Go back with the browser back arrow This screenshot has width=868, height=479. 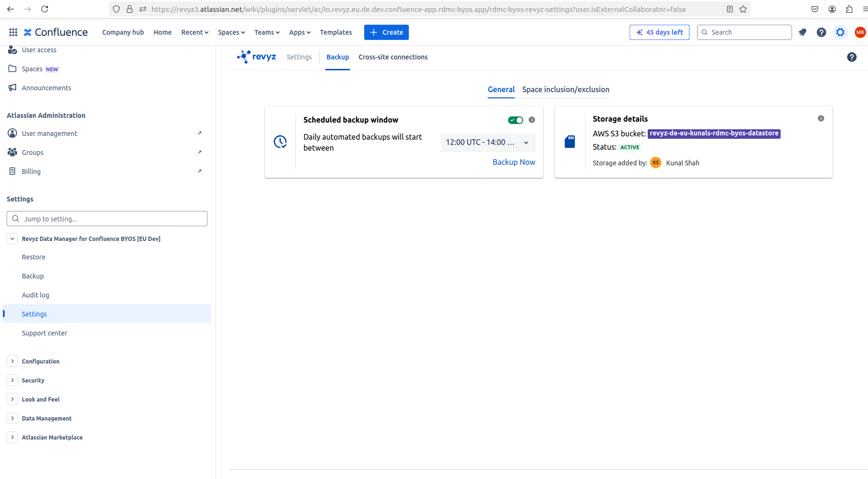10,9
